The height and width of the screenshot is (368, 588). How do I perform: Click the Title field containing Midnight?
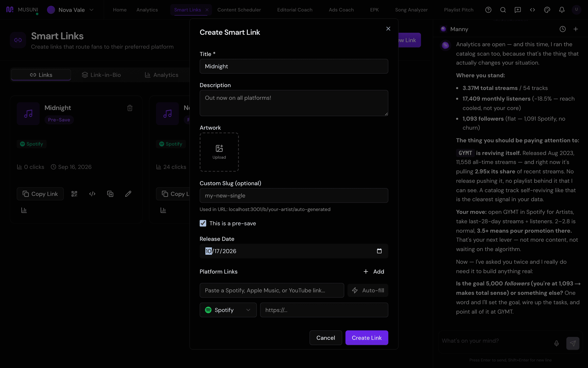click(x=294, y=66)
